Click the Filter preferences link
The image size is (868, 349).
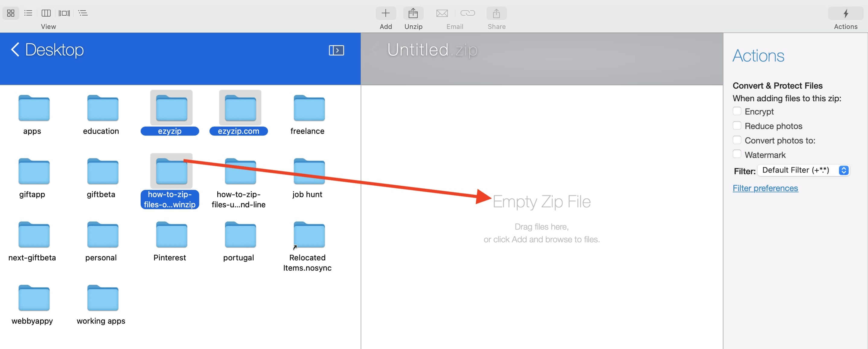pos(765,188)
